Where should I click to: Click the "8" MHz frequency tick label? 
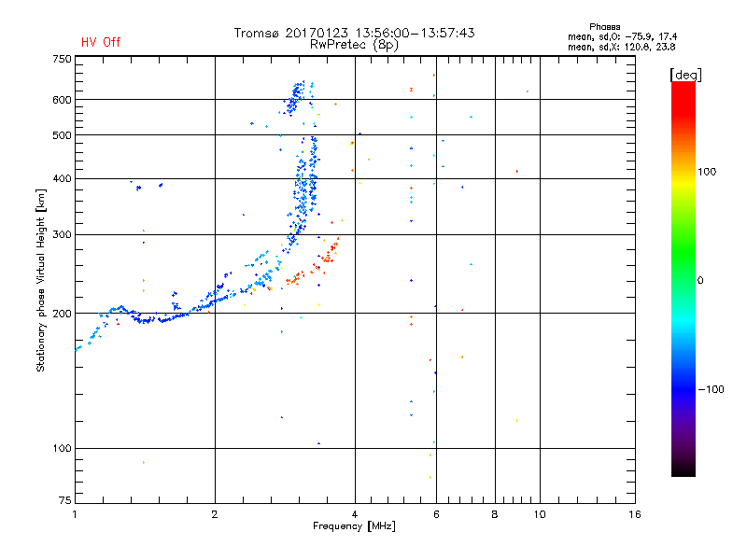point(495,514)
